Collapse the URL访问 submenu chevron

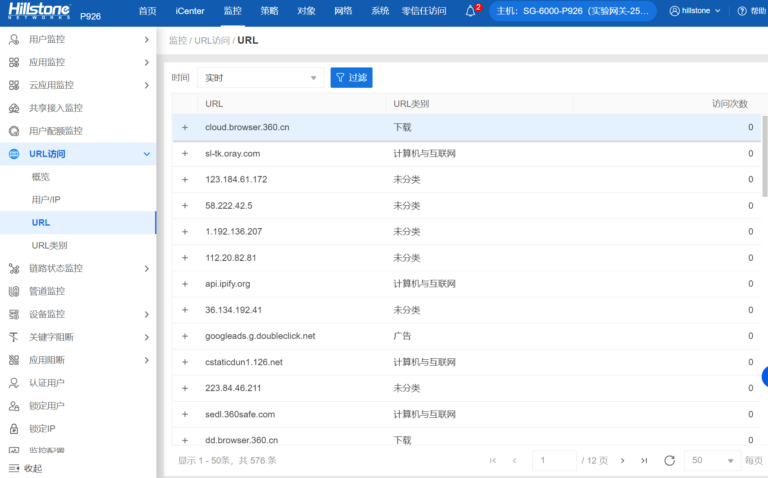pos(146,154)
